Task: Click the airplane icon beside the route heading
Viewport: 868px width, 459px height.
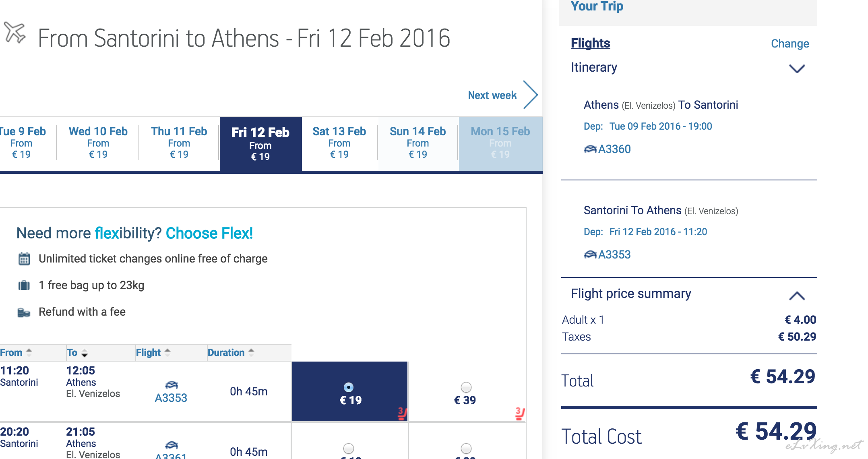Action: (x=14, y=32)
